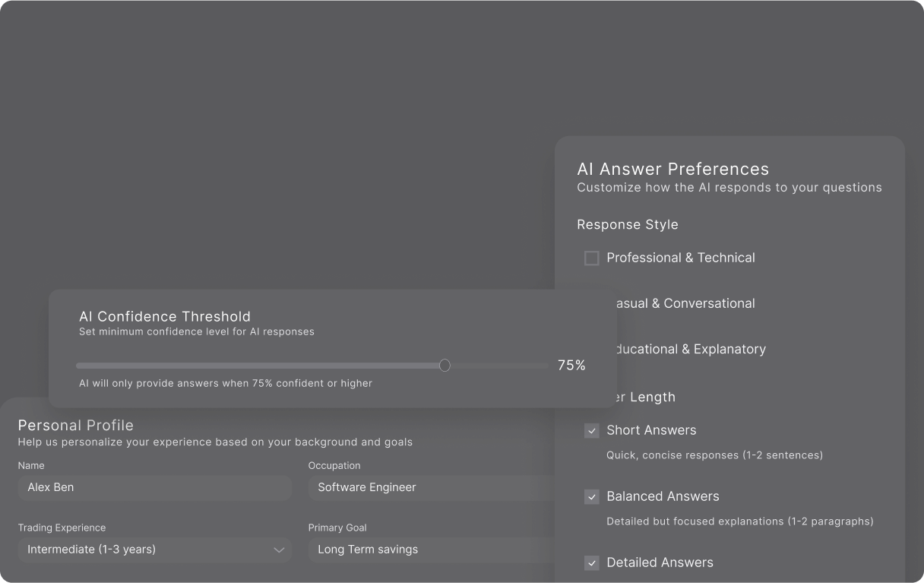Screen dimensions: 924x583
Task: Click the 'Customize how the AI responds' subtitle
Action: click(x=729, y=187)
